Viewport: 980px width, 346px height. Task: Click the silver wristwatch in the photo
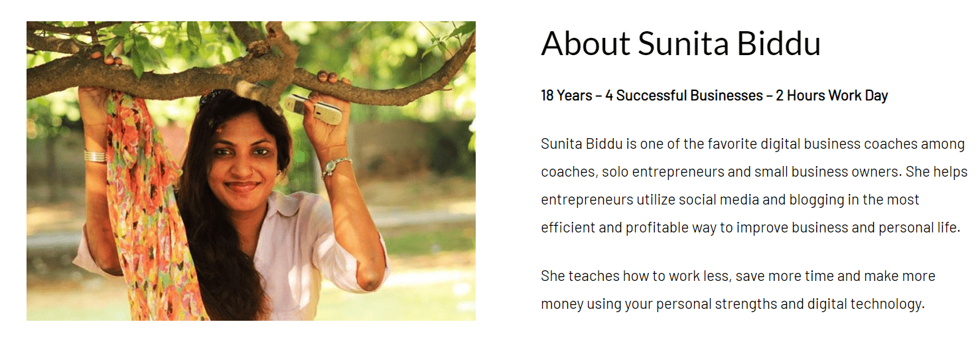(x=336, y=165)
